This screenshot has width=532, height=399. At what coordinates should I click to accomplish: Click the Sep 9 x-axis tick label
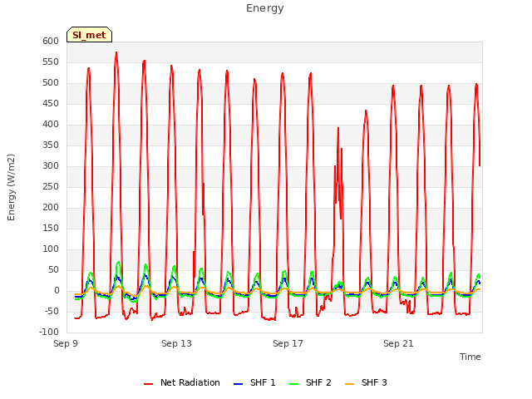point(66,343)
